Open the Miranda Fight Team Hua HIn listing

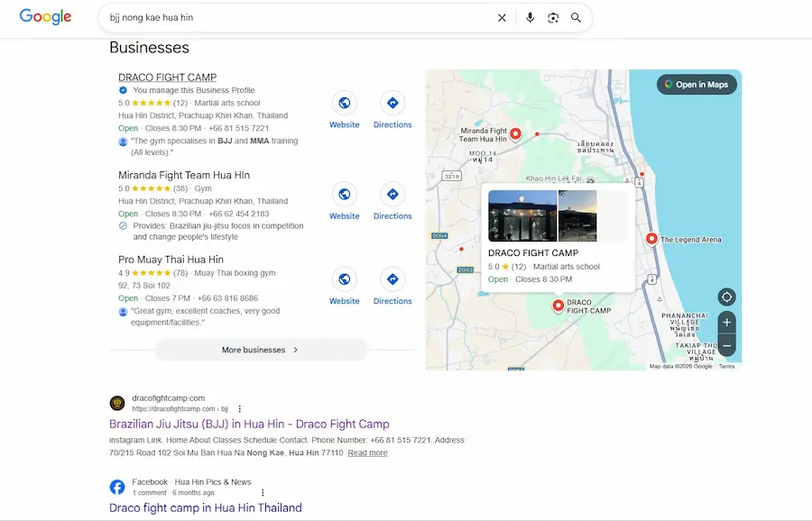coord(184,175)
